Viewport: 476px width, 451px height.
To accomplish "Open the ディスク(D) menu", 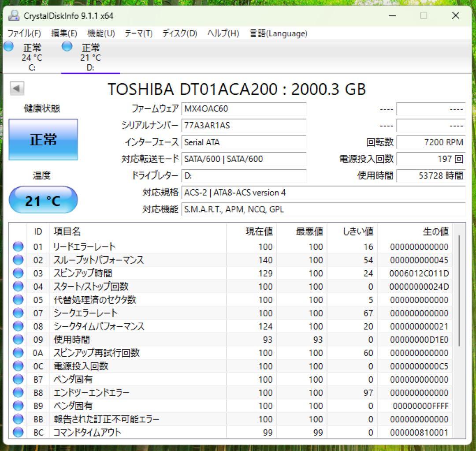I will click(178, 33).
